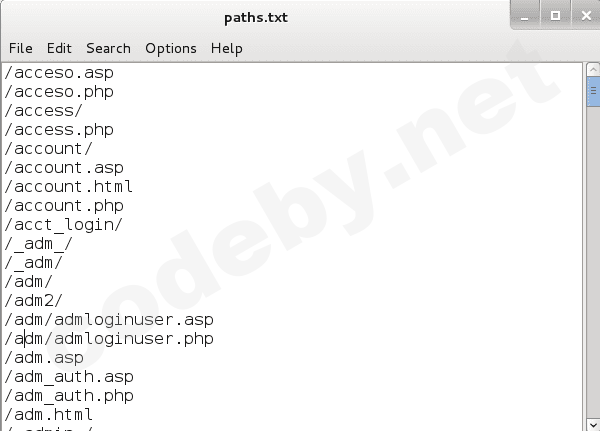This screenshot has height=431, width=600.
Task: Open the Edit menu
Action: click(59, 48)
